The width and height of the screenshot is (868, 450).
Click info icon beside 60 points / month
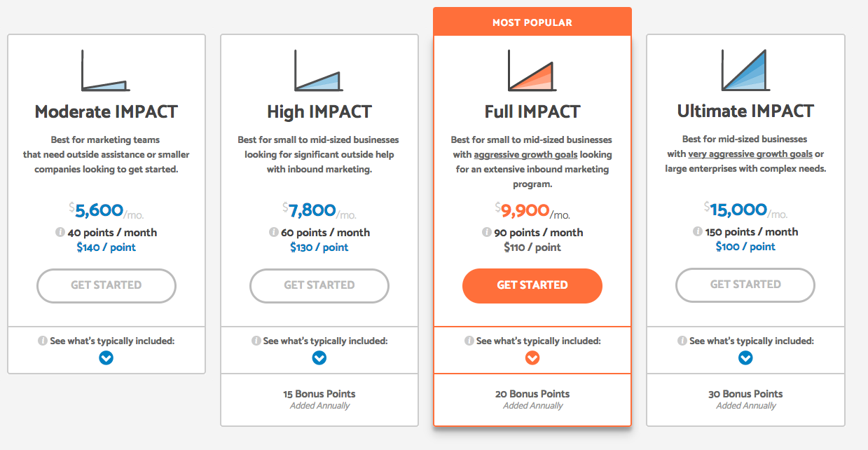tap(273, 233)
